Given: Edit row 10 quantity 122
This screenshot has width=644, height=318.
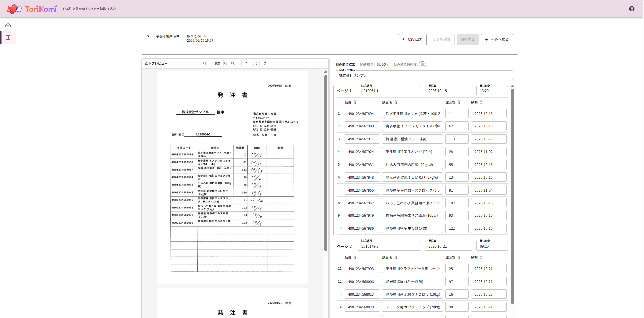Looking at the screenshot, I should (457, 228).
